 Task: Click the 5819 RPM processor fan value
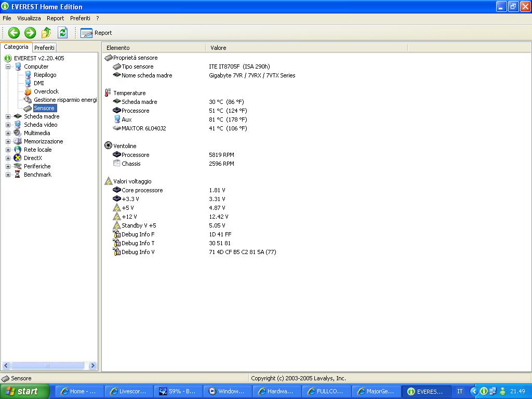221,155
